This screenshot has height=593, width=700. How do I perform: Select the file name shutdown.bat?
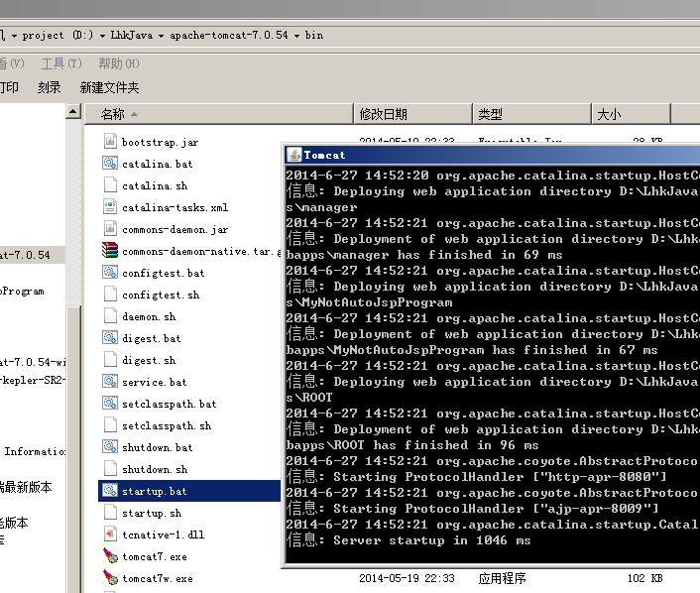click(157, 447)
